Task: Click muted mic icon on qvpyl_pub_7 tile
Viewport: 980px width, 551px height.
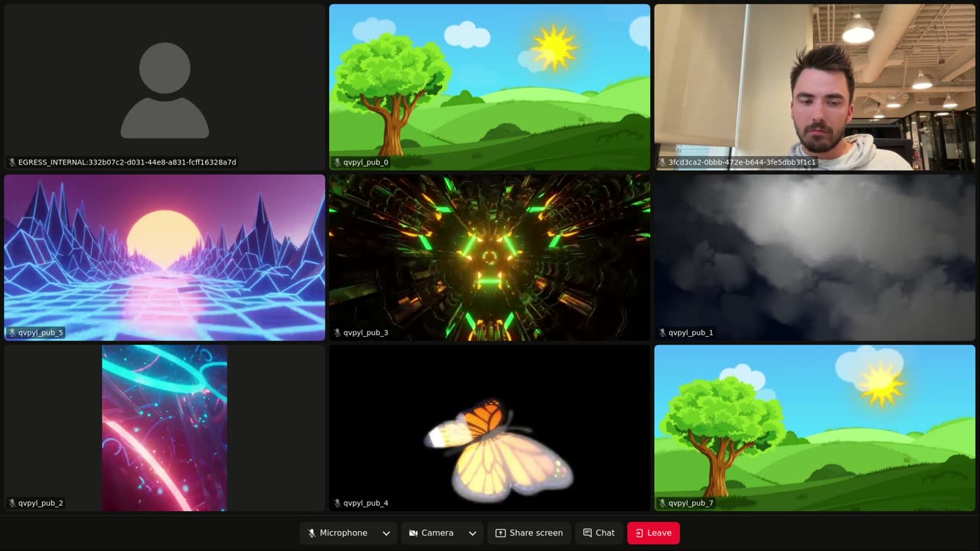Action: tap(662, 503)
